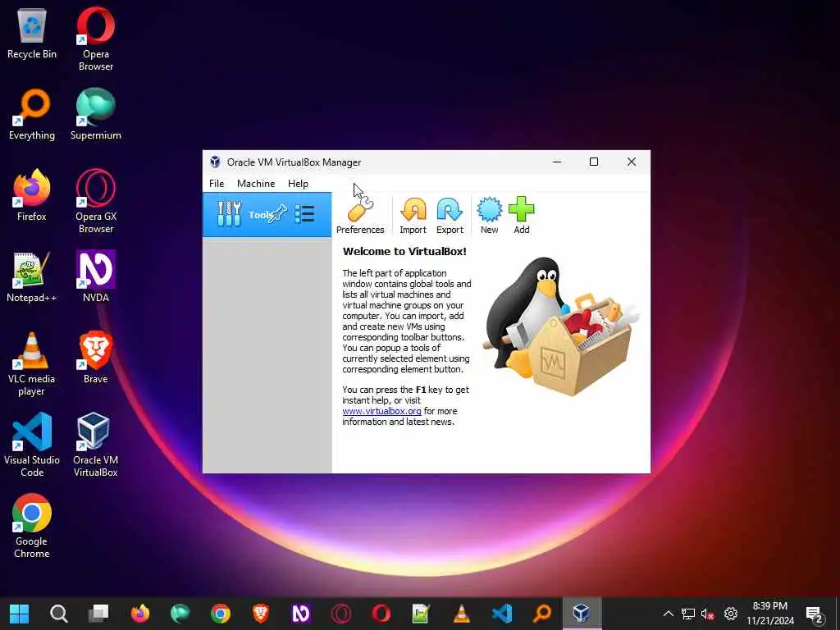Select the Opera GX Browser desktop shortcut

coord(96,202)
